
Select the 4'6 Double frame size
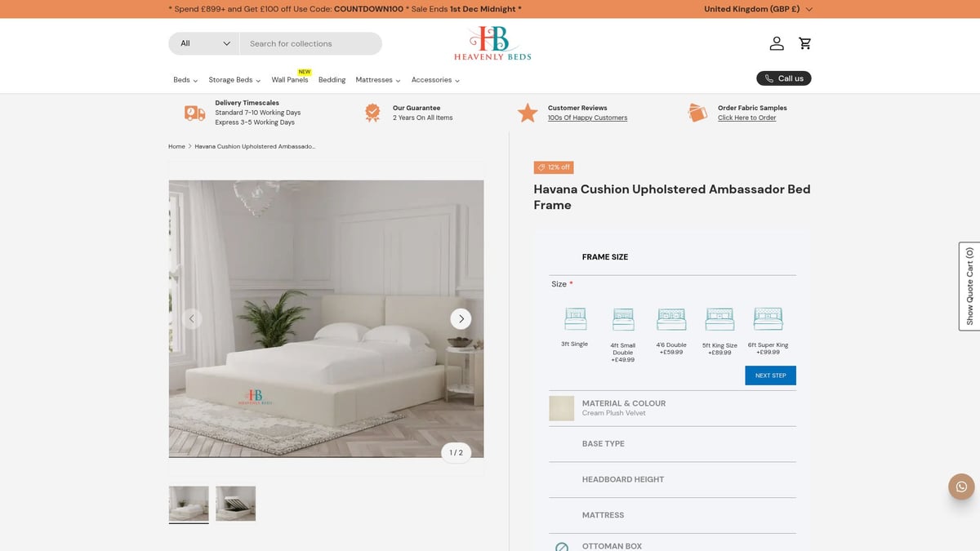tap(670, 318)
